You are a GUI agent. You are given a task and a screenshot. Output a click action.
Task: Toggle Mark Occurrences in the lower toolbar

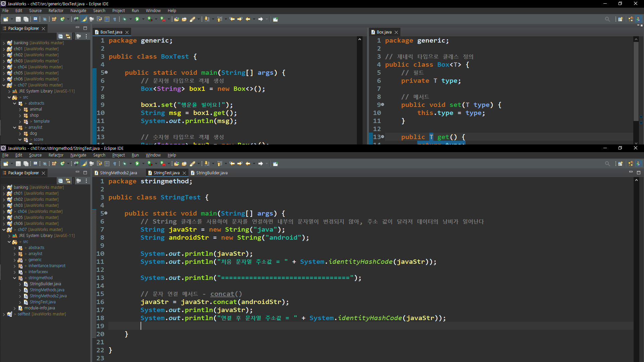[84, 164]
